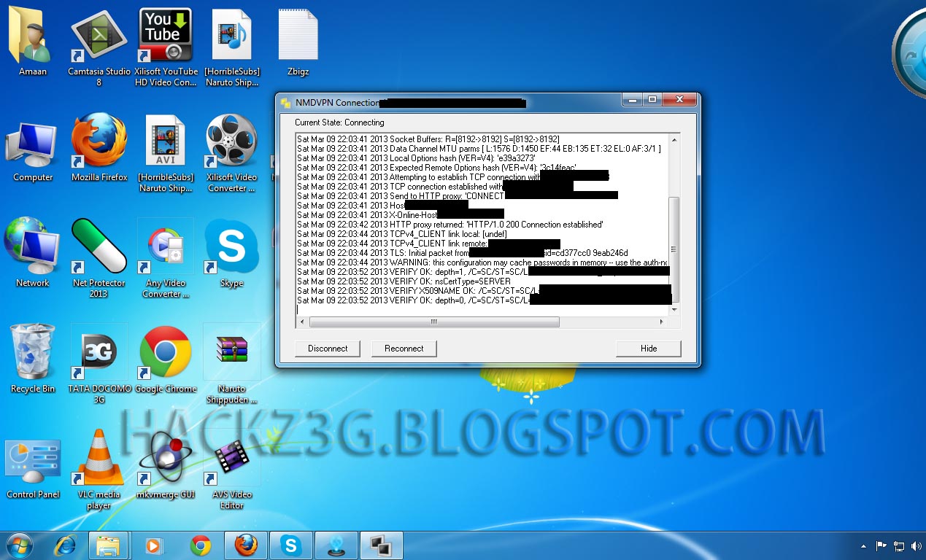The image size is (926, 560).
Task: Click the Reconnect button
Action: (x=404, y=349)
